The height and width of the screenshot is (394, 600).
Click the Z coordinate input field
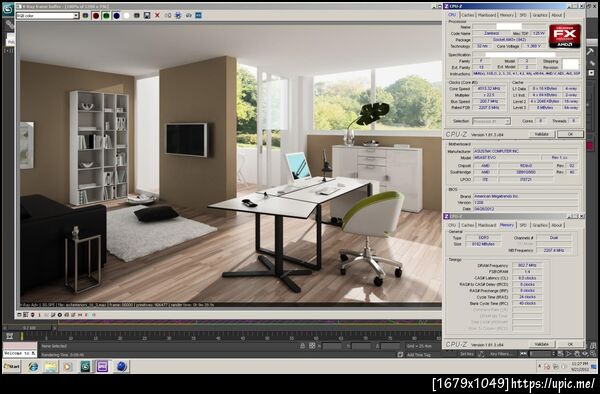[391, 346]
